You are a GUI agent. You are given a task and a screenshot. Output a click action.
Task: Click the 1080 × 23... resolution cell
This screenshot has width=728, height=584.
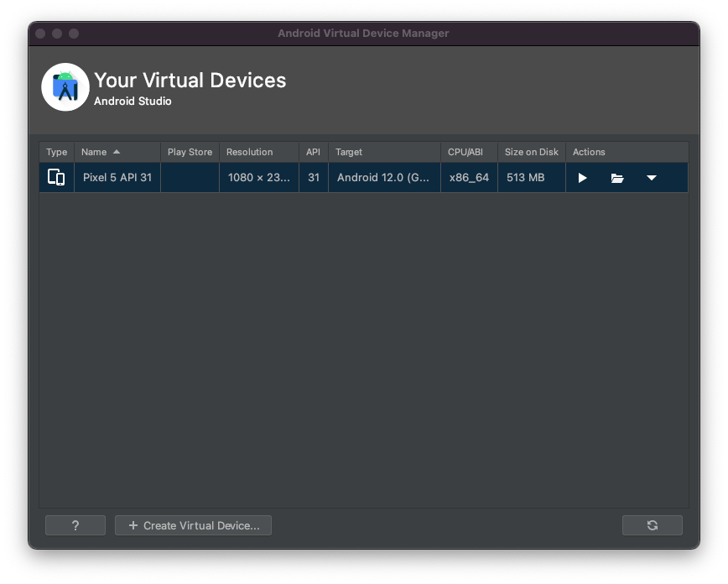[x=259, y=178]
